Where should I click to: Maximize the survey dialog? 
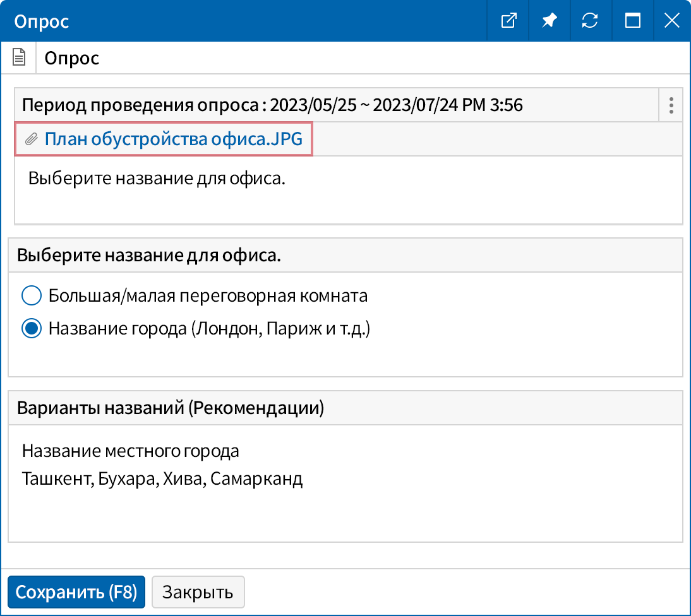(632, 20)
